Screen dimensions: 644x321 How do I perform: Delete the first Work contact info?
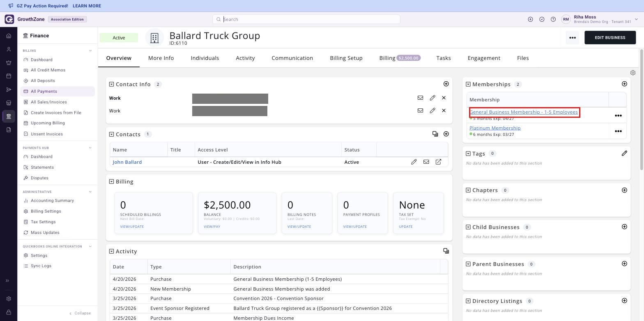[444, 98]
